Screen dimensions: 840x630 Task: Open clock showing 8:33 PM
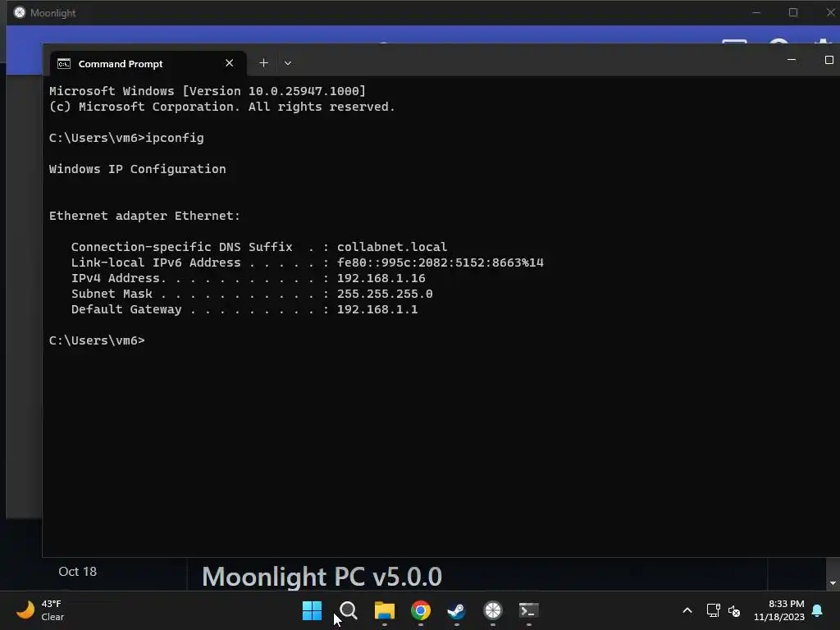pyautogui.click(x=779, y=610)
